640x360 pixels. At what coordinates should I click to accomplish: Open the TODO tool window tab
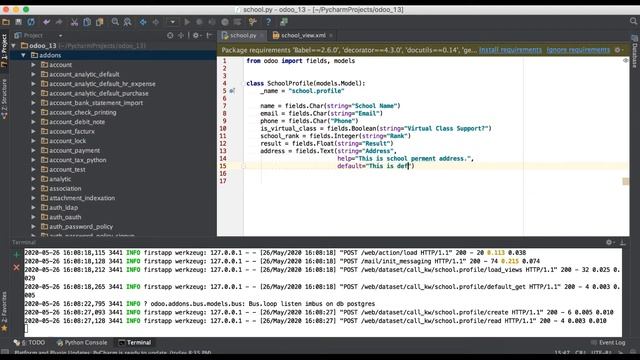pyautogui.click(x=29, y=342)
